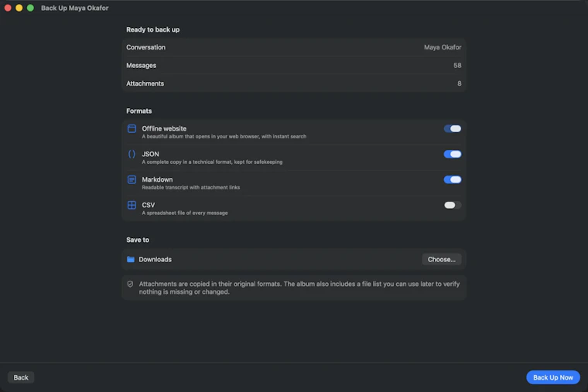Click the Markdown format label
Image resolution: width=588 pixels, height=392 pixels.
157,179
